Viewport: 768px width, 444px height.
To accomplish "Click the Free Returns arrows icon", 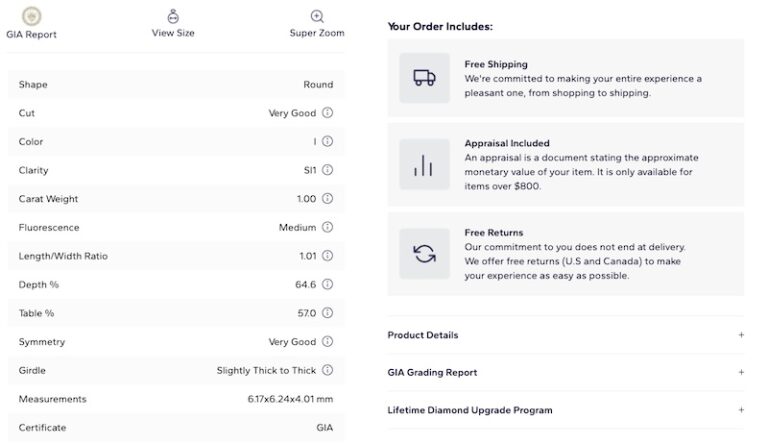I will (x=424, y=254).
